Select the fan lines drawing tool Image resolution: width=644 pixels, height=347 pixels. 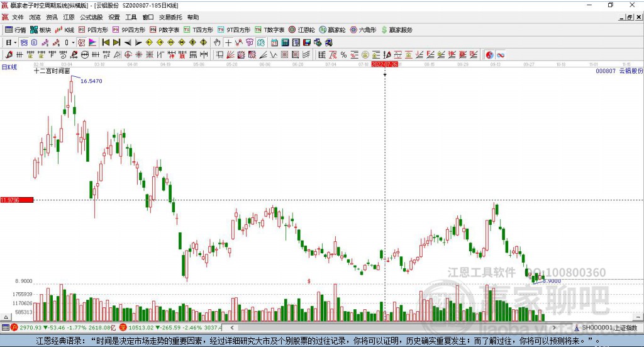pos(230,55)
